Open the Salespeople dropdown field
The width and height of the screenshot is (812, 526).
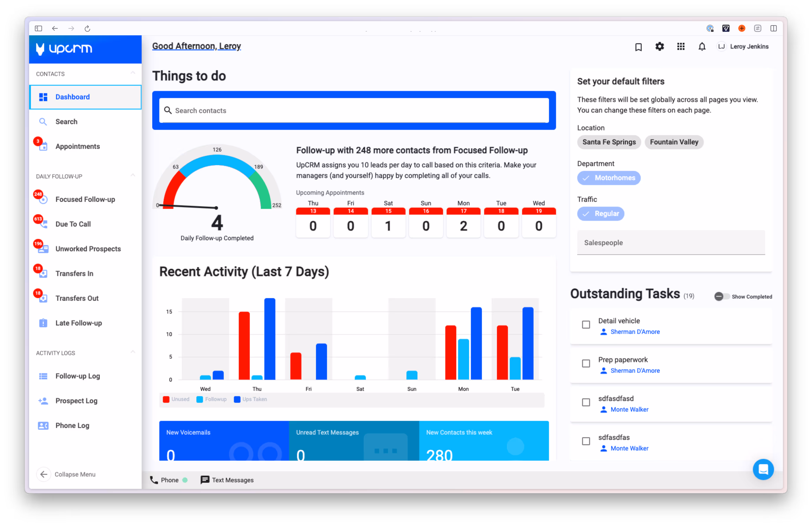click(671, 243)
